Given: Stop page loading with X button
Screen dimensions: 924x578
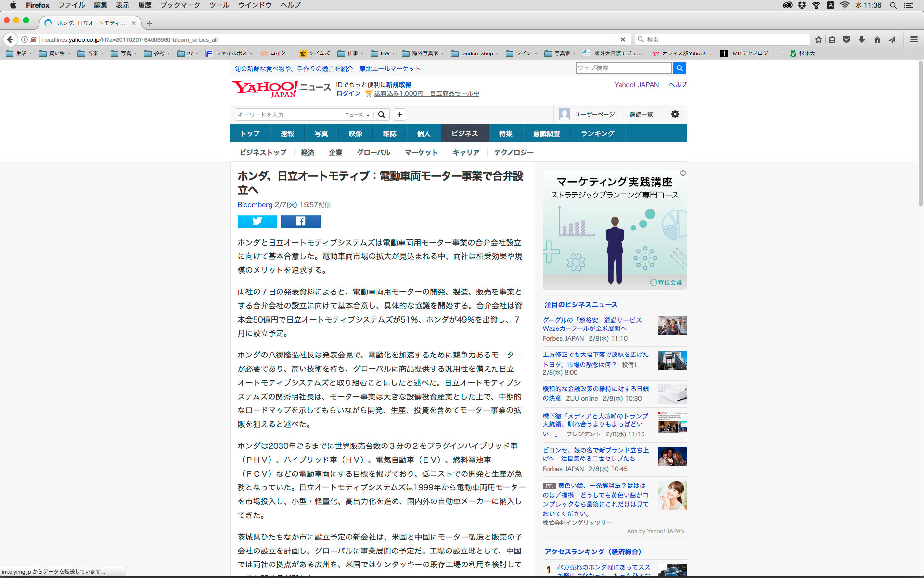Looking at the screenshot, I should click(x=622, y=39).
